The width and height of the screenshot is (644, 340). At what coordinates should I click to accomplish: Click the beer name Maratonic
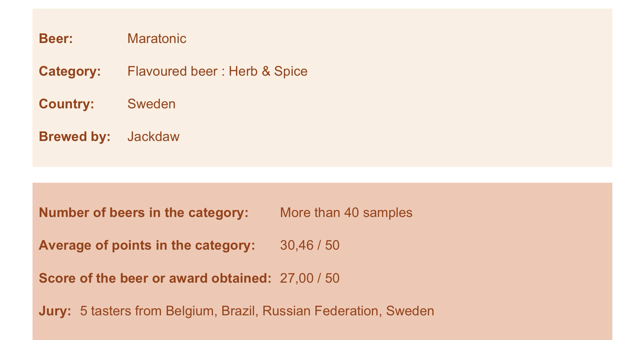(x=157, y=39)
